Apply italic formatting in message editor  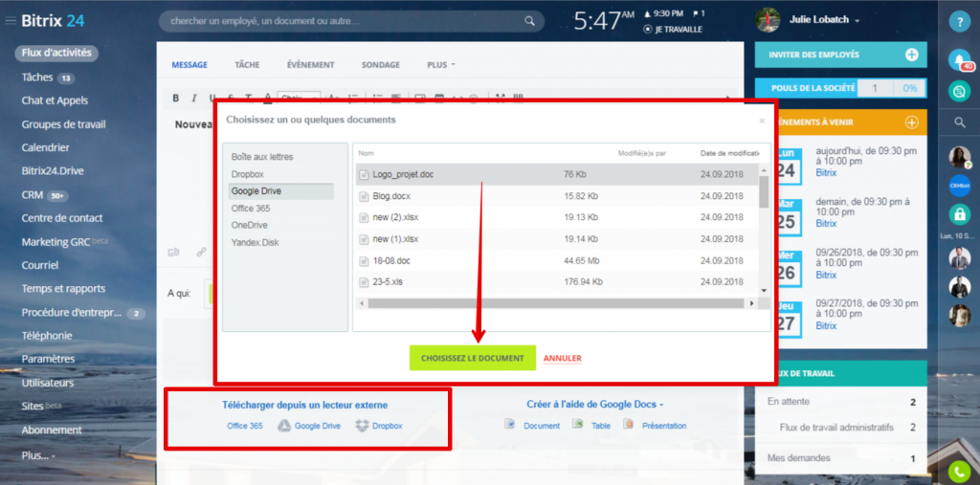pyautogui.click(x=193, y=99)
